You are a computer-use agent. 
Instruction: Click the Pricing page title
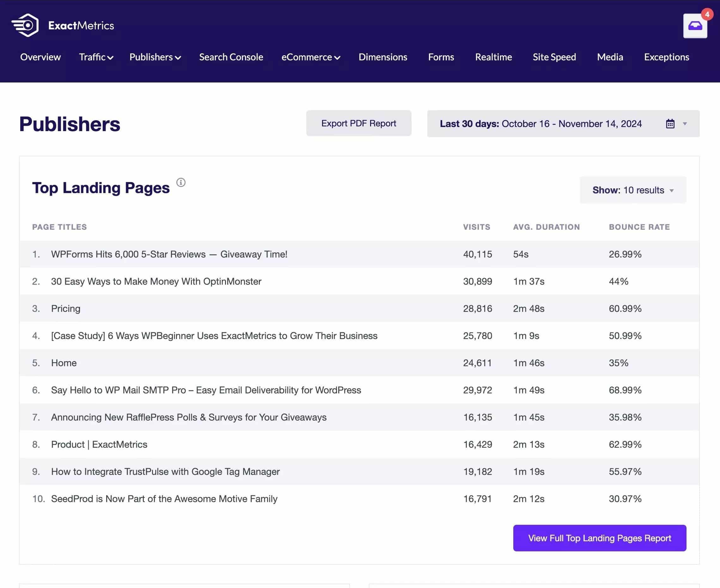click(66, 309)
